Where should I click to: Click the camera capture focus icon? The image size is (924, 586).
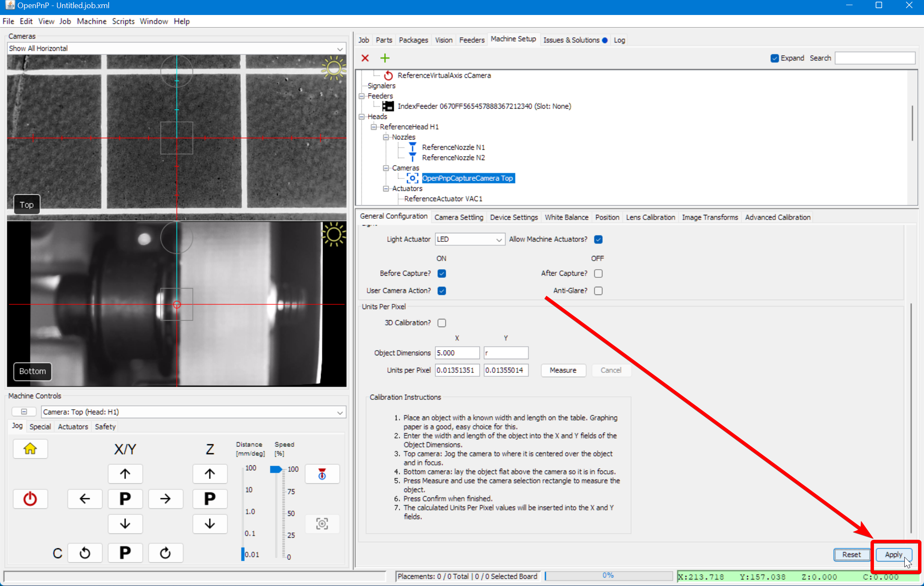322,524
